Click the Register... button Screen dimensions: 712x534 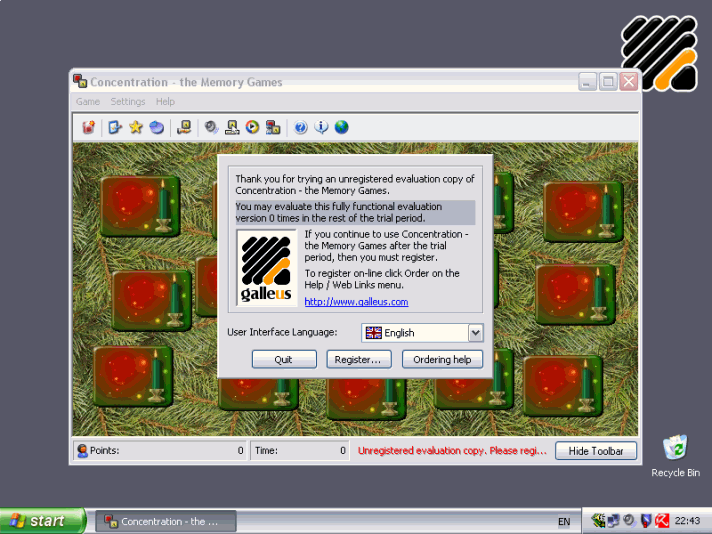pyautogui.click(x=358, y=359)
